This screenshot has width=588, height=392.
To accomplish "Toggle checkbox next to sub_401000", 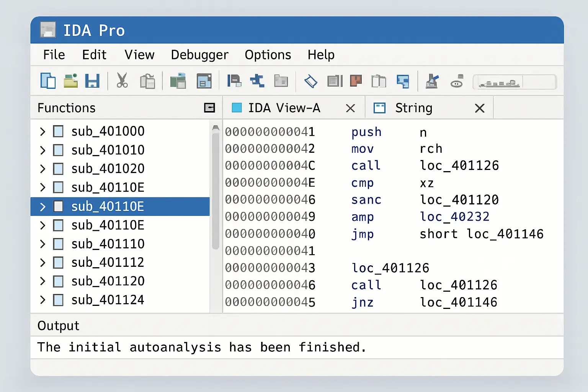I will click(x=58, y=131).
